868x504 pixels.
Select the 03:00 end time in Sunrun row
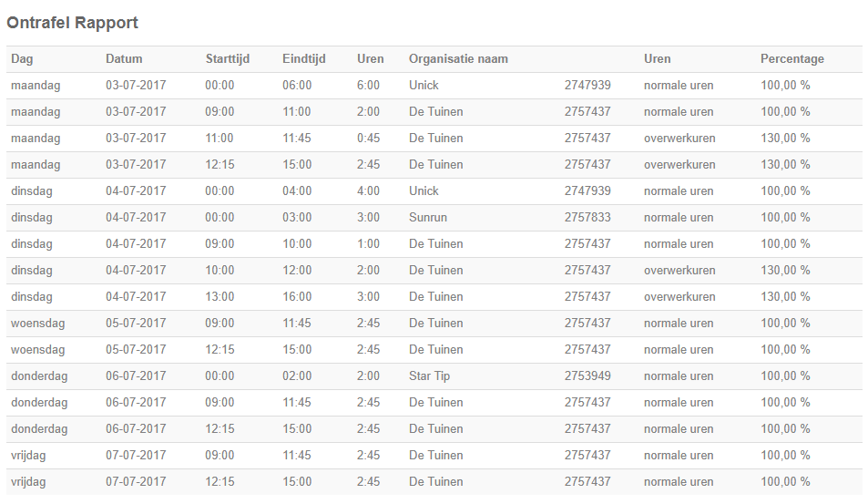coord(297,218)
